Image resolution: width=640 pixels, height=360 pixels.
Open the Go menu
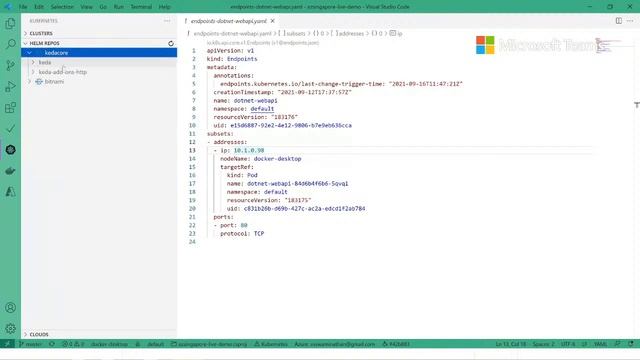click(103, 7)
